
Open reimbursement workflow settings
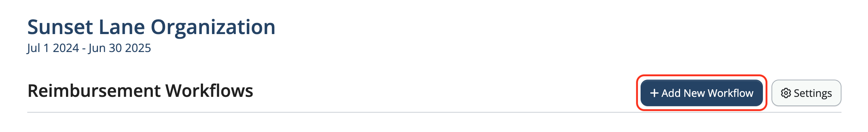pos(806,93)
